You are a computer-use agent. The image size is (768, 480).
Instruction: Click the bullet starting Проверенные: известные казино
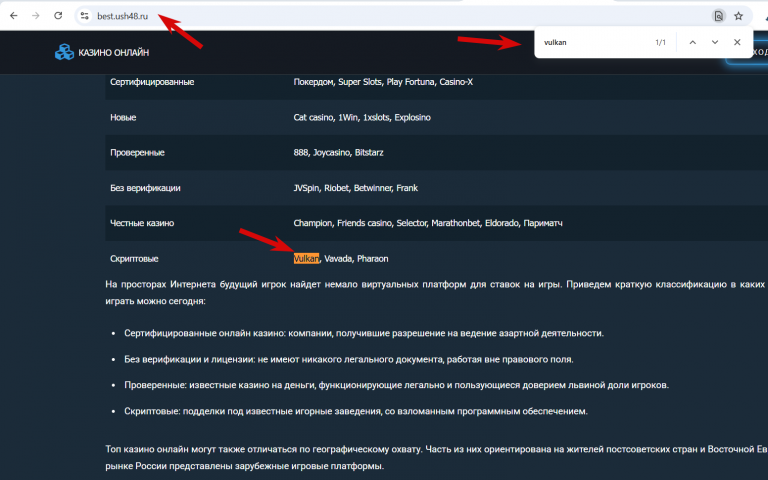point(396,385)
